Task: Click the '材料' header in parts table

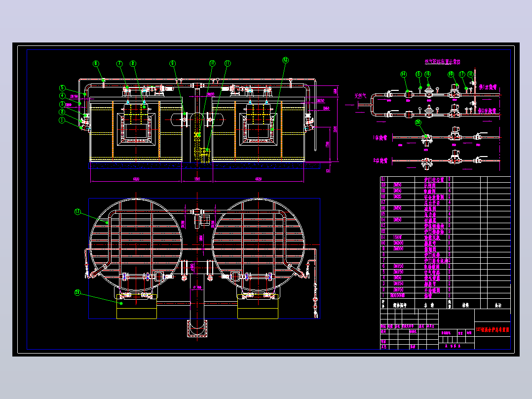Action: (x=465, y=305)
